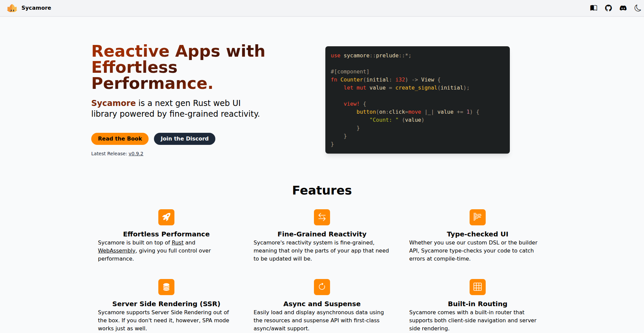Click the 'Reactive Apps with Effortless Performance.' headline
Viewport: 644px width, 333px height.
pyautogui.click(x=178, y=67)
